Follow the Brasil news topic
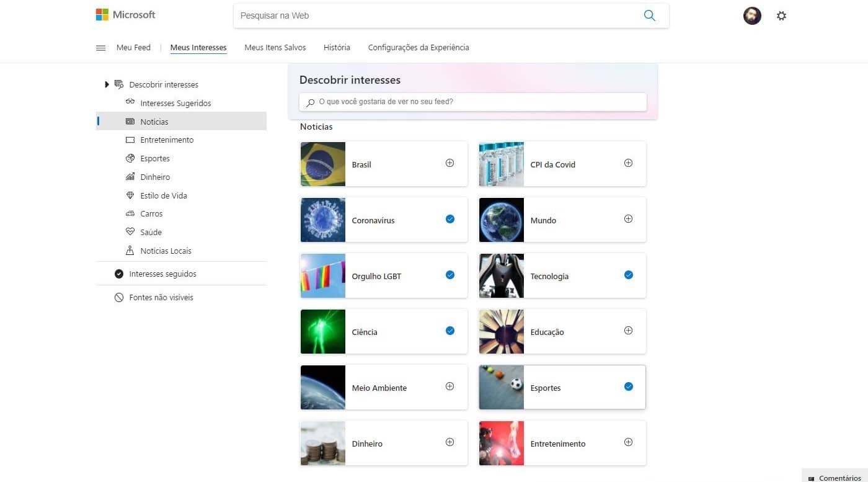The width and height of the screenshot is (868, 482). [x=449, y=163]
